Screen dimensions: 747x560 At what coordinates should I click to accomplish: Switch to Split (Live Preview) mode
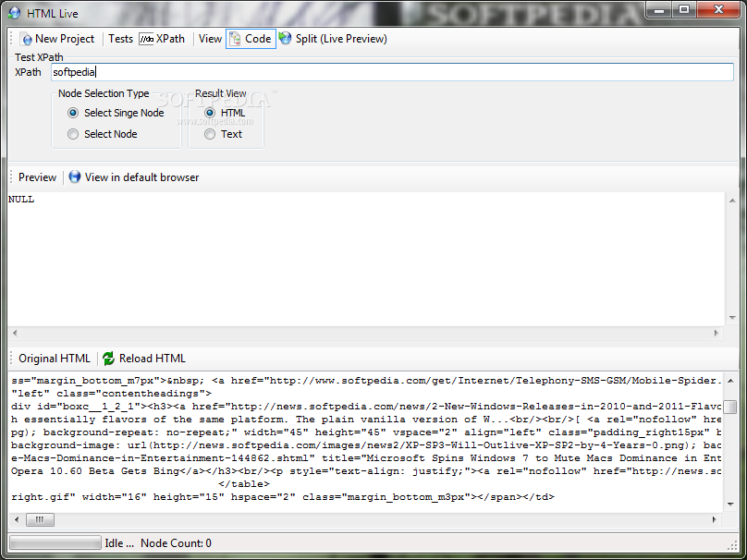(333, 39)
